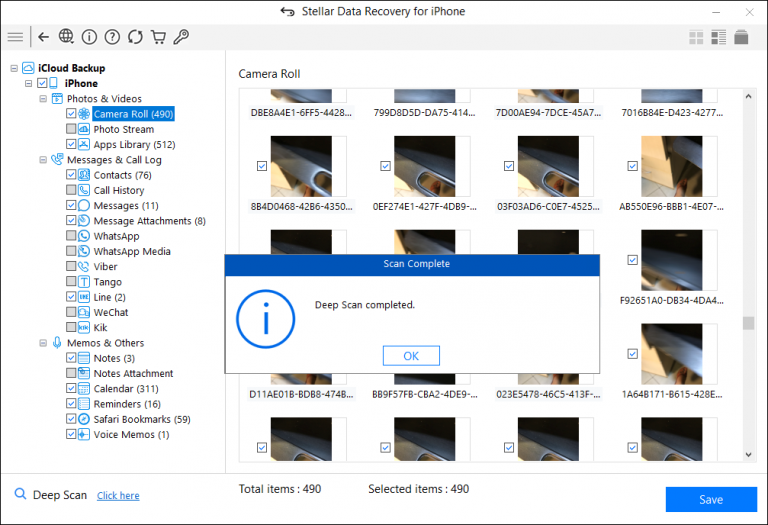Uncheck the Apps Library checkbox
Image resolution: width=768 pixels, height=525 pixels.
point(71,144)
